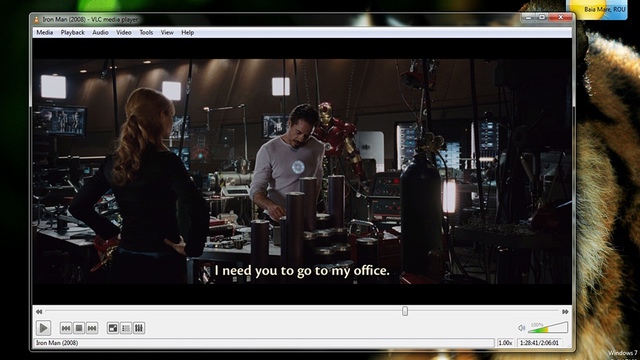Viewport: 640px width, 360px height.
Task: Toggle elapsed time display 1:28:41/2:06:01
Action: click(539, 343)
